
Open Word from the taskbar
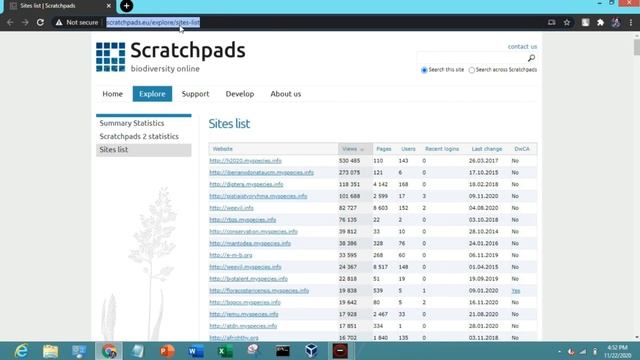coord(196,351)
